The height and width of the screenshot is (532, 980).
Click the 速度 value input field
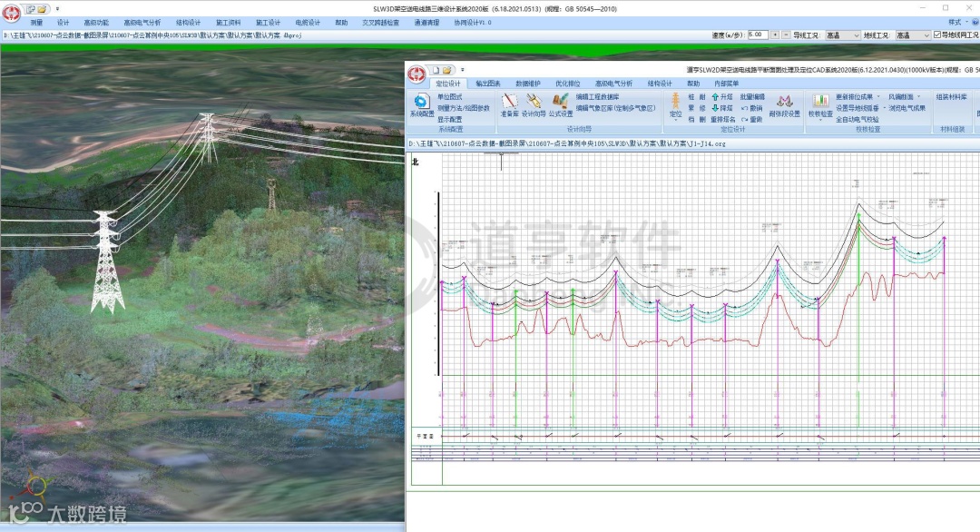pyautogui.click(x=756, y=34)
